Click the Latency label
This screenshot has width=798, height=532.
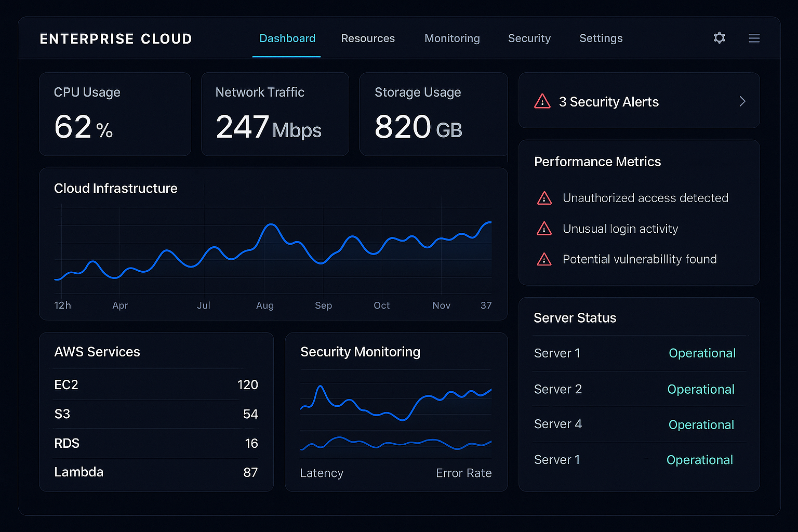tap(322, 473)
